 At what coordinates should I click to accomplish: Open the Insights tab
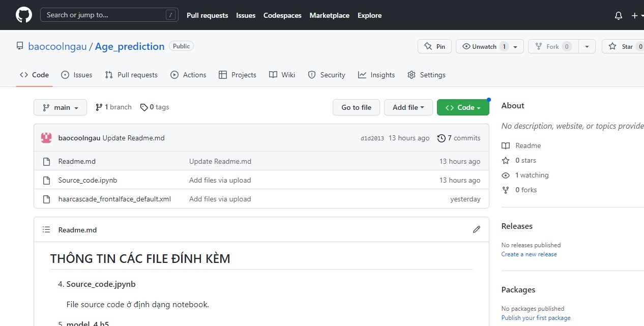tap(376, 75)
